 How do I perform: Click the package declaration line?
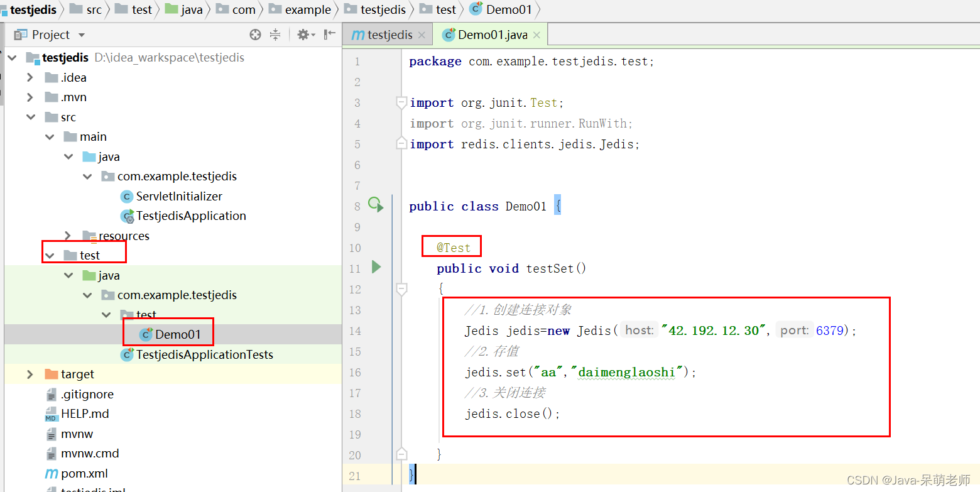click(532, 62)
